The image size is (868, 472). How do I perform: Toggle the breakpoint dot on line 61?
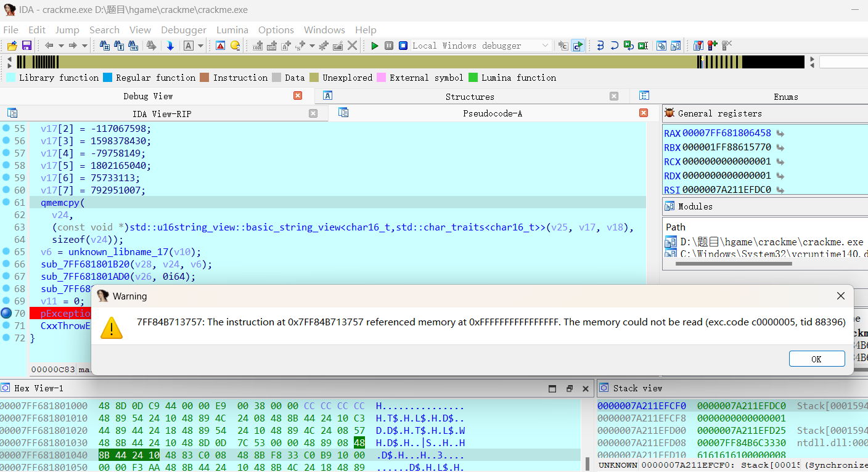(6, 202)
